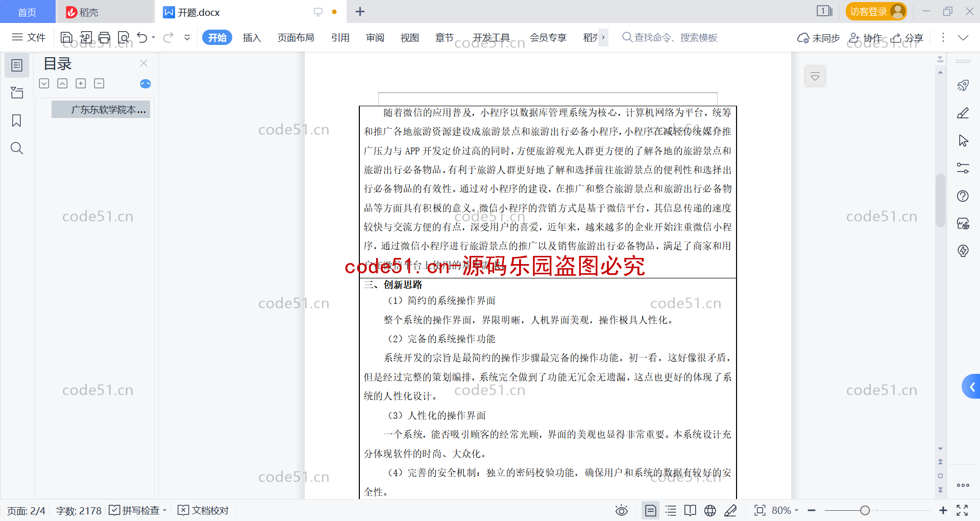The height and width of the screenshot is (521, 980).
Task: Click the lightning bolt icon on right panel
Action: point(963,251)
